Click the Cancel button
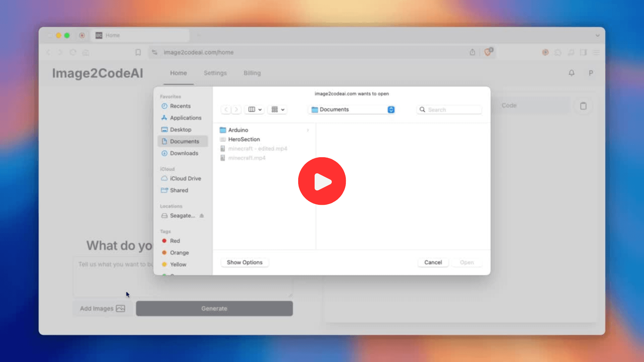 click(433, 262)
